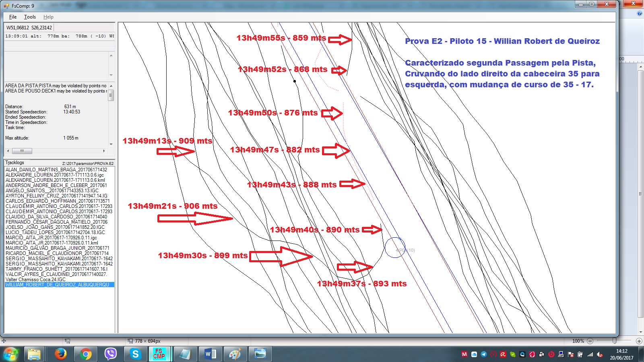Screen dimensions: 644x362
Task: Open Viber from the taskbar
Action: coord(110,354)
